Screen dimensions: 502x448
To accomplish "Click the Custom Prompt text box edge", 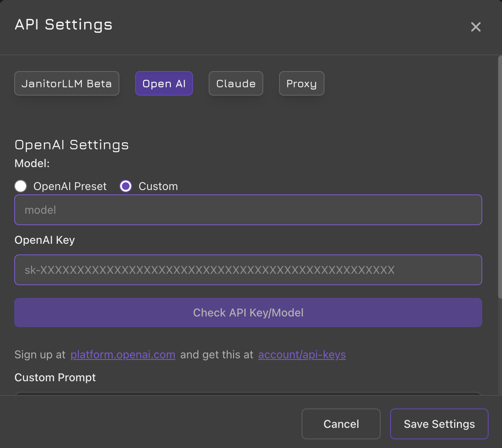I will (x=248, y=393).
